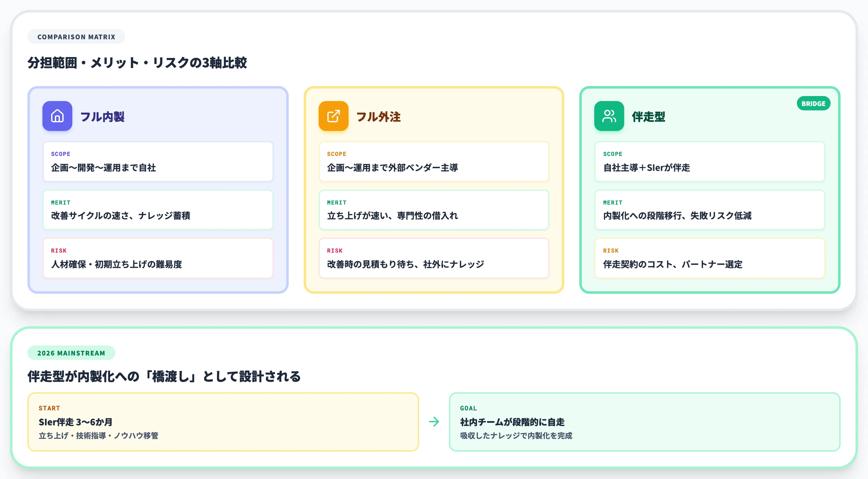
Task: Select 企画〜運用まで外部ベンダー主導 scope box
Action: (x=434, y=162)
